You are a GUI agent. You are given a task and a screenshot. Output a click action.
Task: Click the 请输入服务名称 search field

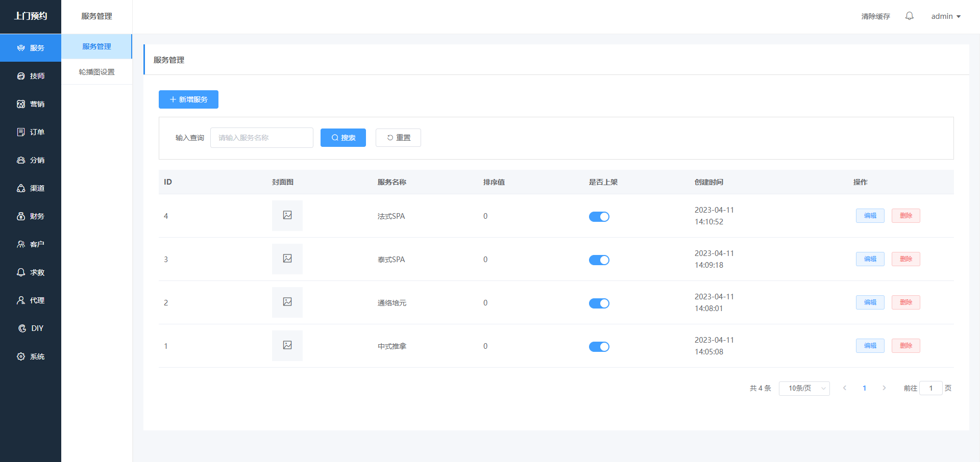(261, 138)
